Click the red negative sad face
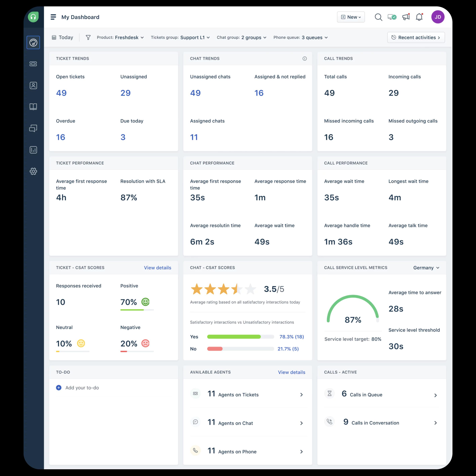The height and width of the screenshot is (476, 476). point(145,343)
